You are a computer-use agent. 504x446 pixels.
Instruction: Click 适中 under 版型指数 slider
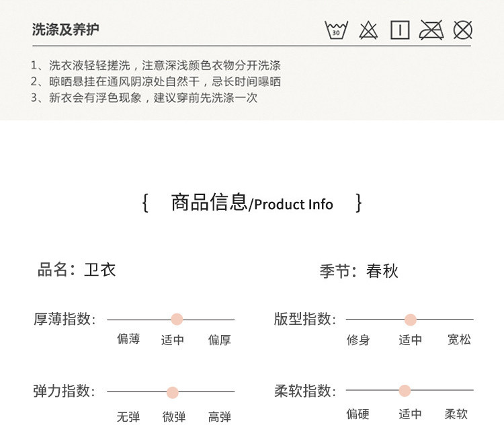(410, 340)
